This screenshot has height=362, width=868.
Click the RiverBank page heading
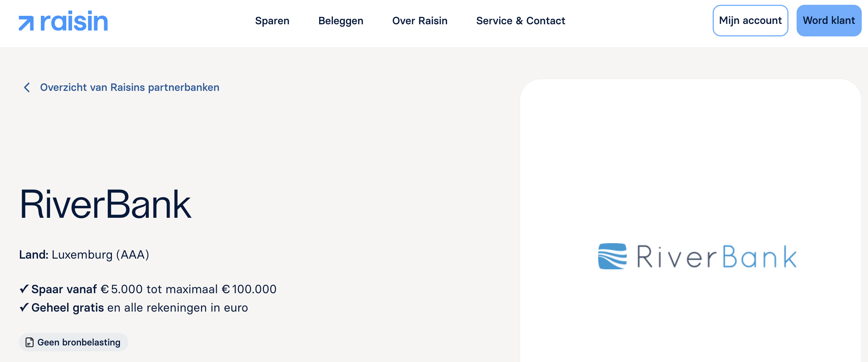pyautogui.click(x=105, y=204)
